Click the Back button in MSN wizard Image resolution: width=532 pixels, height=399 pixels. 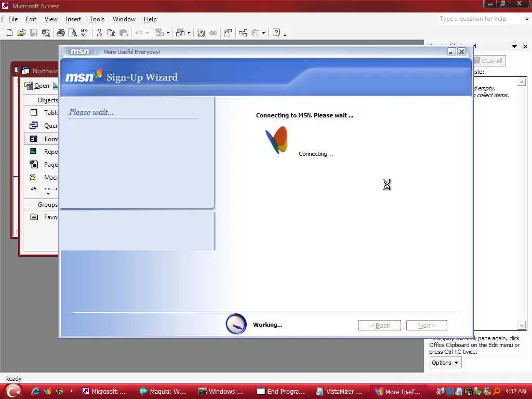[379, 325]
